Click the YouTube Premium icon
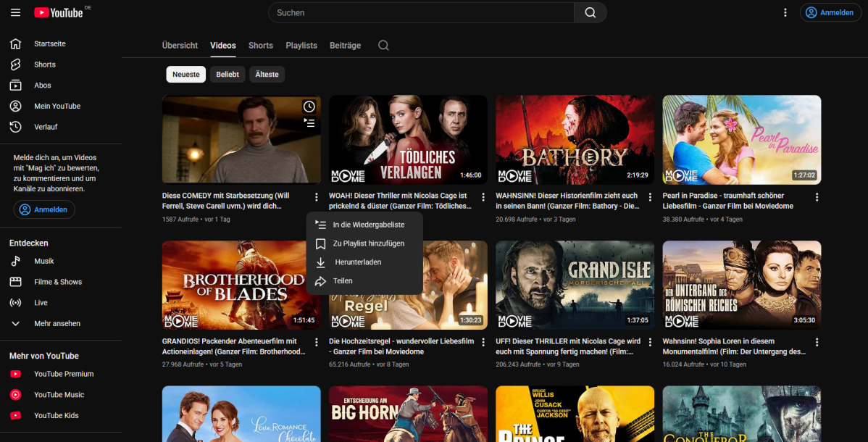 pyautogui.click(x=15, y=374)
